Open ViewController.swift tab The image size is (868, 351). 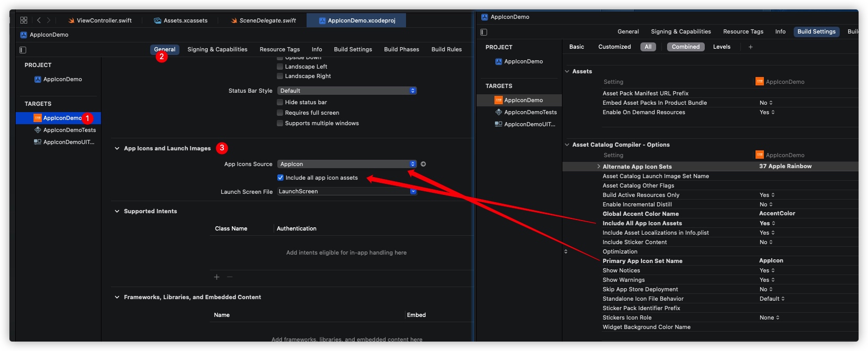coord(100,21)
